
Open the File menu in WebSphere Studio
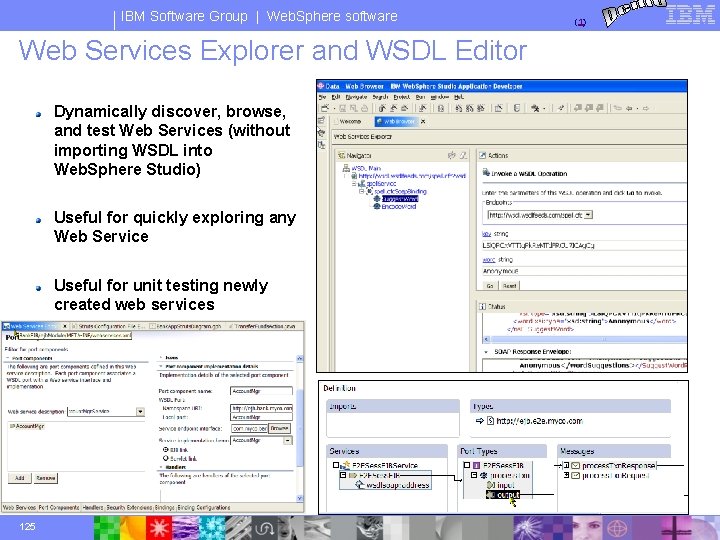tap(322, 97)
